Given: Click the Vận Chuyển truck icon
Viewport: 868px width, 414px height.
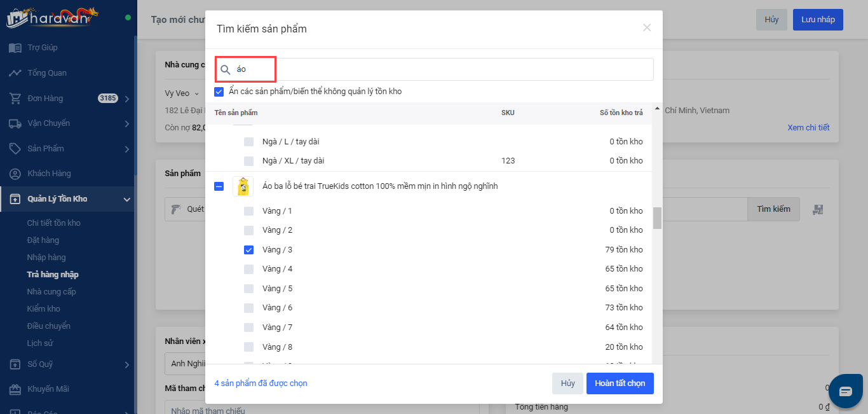Looking at the screenshot, I should coord(15,123).
